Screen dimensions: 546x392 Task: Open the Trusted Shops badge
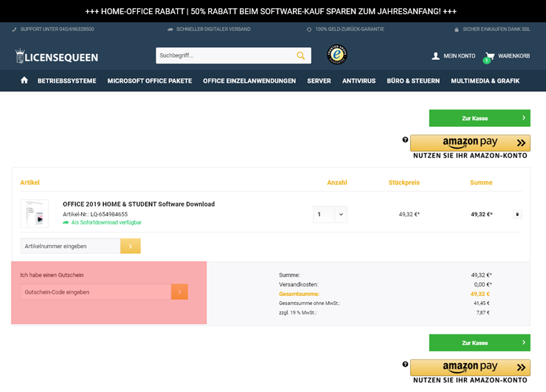coord(337,55)
